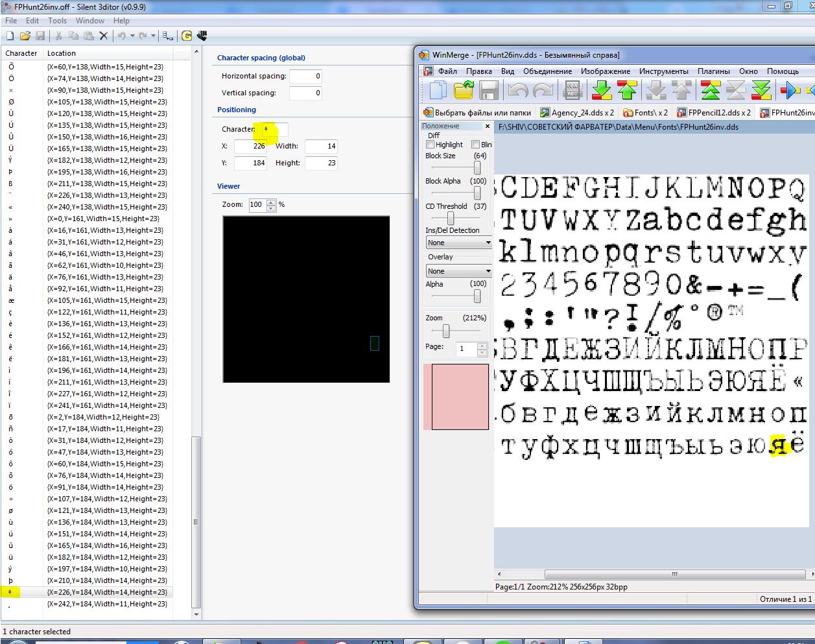Adjust the Block Alpha slider in WinMerge
This screenshot has height=644, width=815.
coord(477,193)
